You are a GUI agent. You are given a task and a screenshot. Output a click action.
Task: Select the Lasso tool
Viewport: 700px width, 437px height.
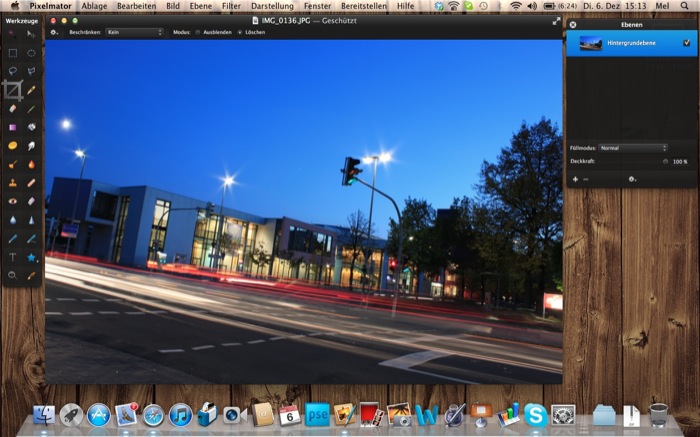click(12, 71)
